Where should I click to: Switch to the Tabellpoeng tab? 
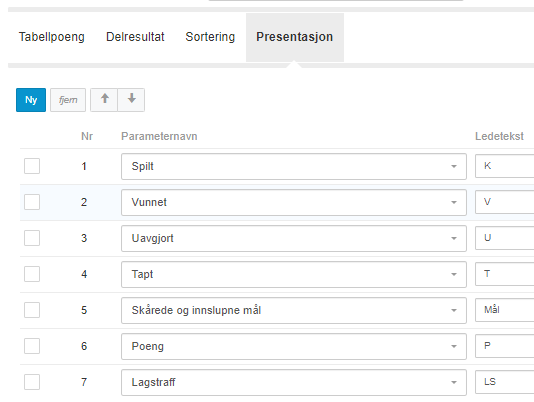52,37
